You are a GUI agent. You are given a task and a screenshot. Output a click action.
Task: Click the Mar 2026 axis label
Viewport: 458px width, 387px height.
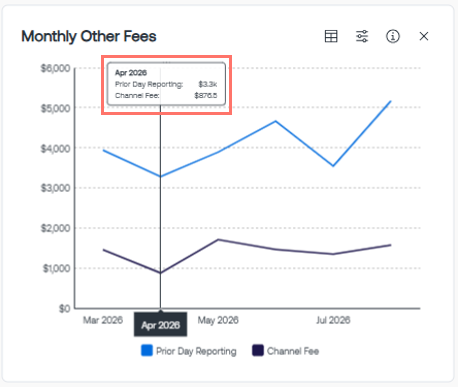[103, 320]
